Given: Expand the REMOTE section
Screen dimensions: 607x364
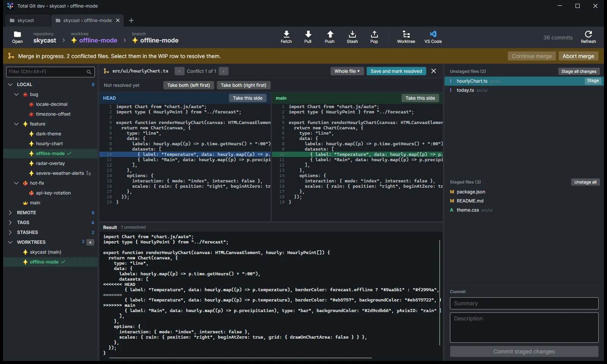Looking at the screenshot, I should coord(10,213).
